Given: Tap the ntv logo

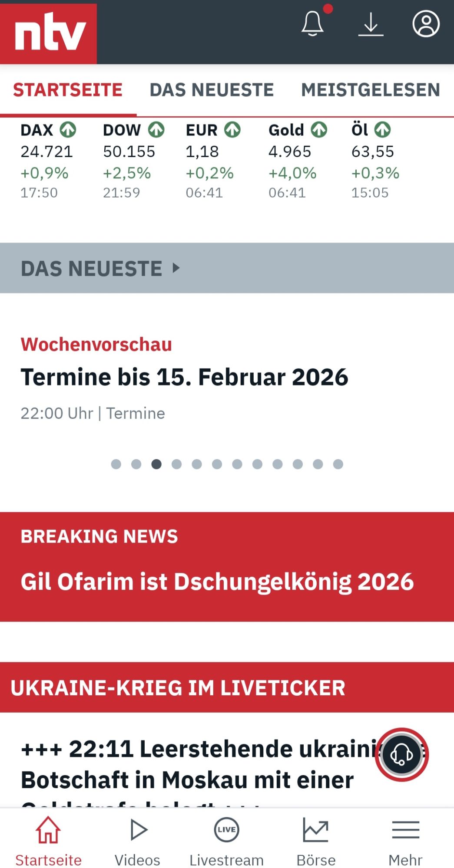Looking at the screenshot, I should (49, 33).
